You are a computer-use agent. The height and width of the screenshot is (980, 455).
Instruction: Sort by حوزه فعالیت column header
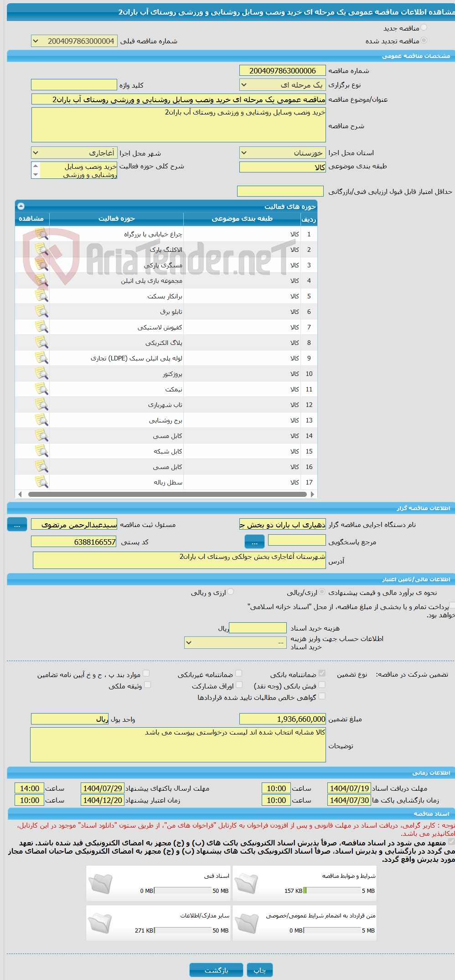(x=117, y=219)
